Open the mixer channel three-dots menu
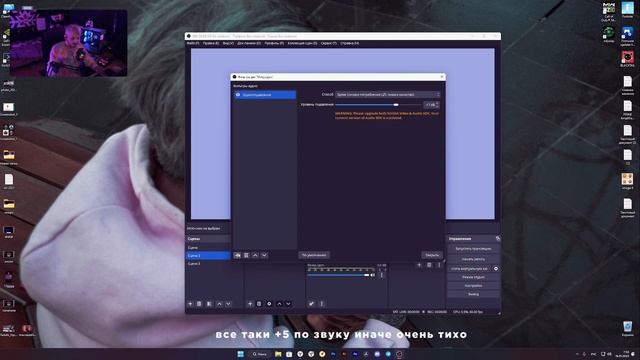 382,275
